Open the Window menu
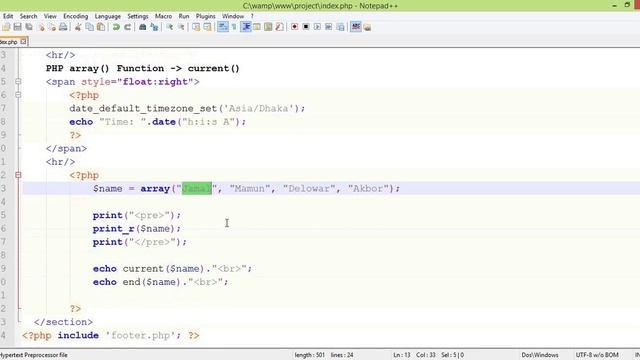Screen dimensions: 640x360 [233, 16]
